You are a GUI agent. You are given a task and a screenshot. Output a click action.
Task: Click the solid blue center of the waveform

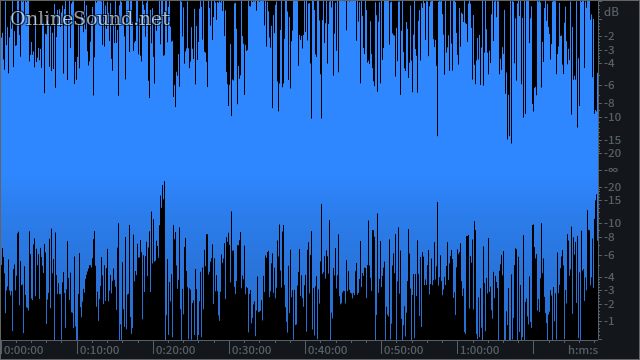(299, 163)
